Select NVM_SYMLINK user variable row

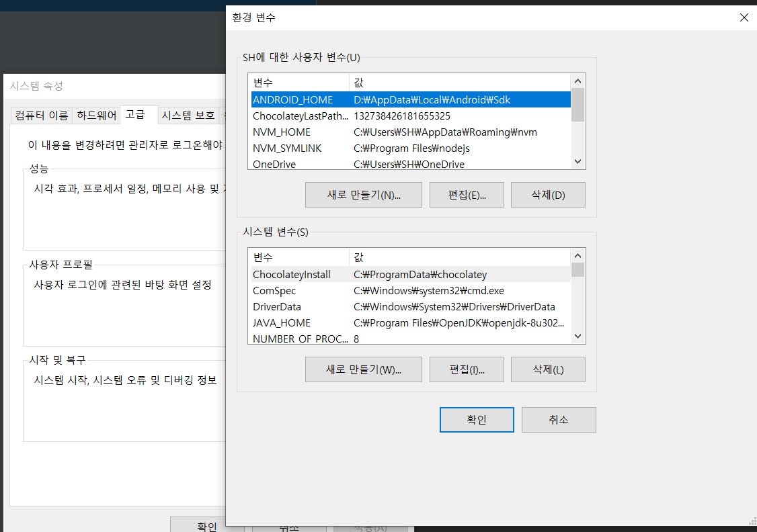(410, 148)
